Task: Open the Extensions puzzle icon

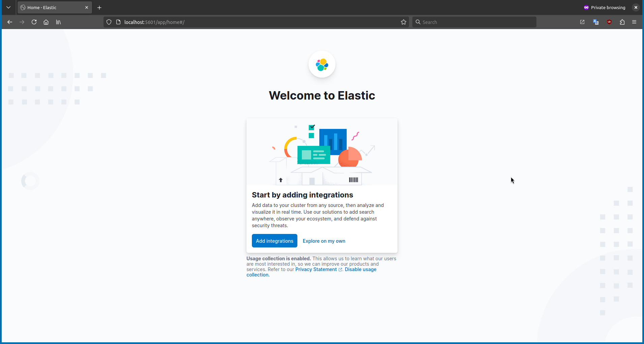Action: pos(622,22)
